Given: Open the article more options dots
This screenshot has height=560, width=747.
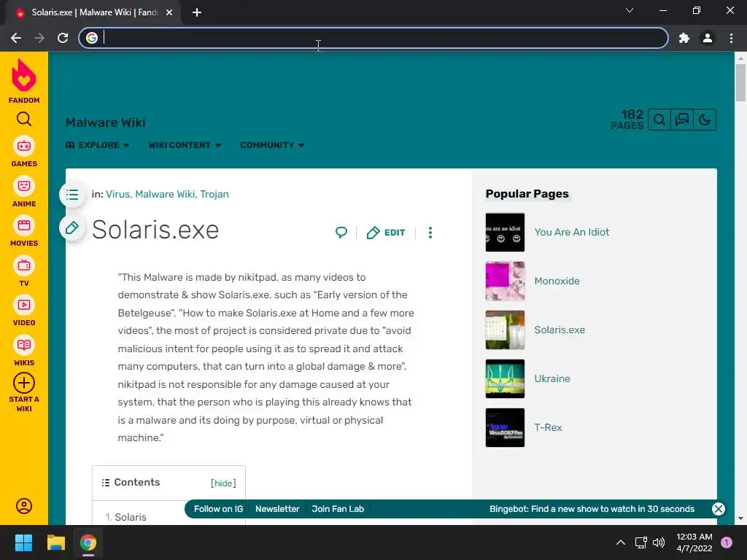Looking at the screenshot, I should click(430, 233).
